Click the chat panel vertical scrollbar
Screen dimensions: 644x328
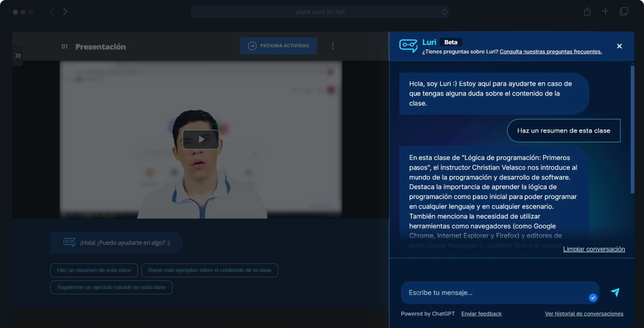(x=632, y=129)
